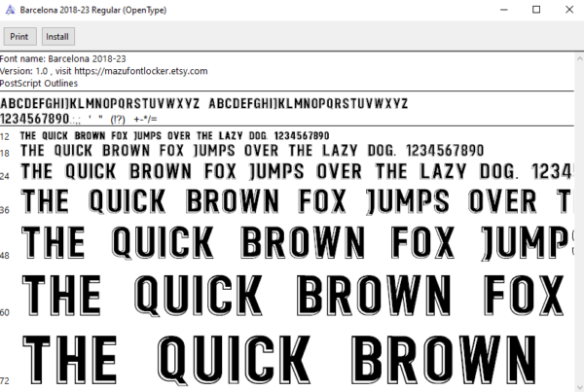Click the 24 point sample sentence
The width and height of the screenshot is (584, 392).
click(x=297, y=172)
